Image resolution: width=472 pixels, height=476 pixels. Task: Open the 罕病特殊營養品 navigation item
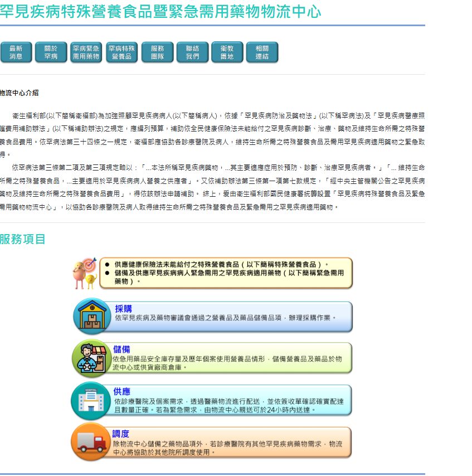pyautogui.click(x=121, y=52)
